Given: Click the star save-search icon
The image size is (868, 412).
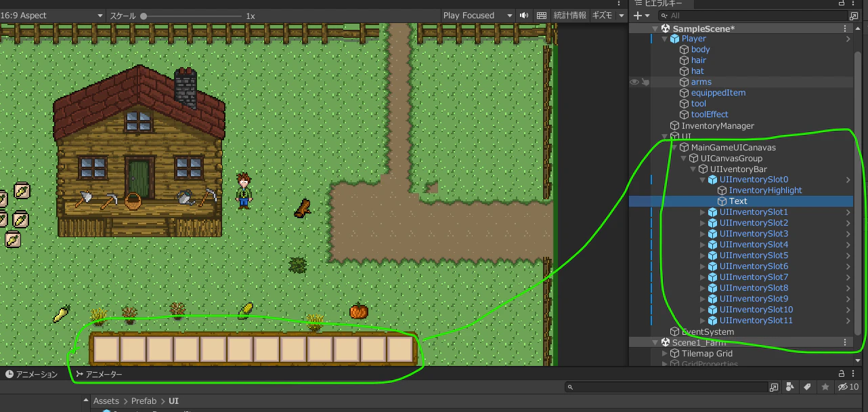Looking at the screenshot, I should pyautogui.click(x=825, y=387).
